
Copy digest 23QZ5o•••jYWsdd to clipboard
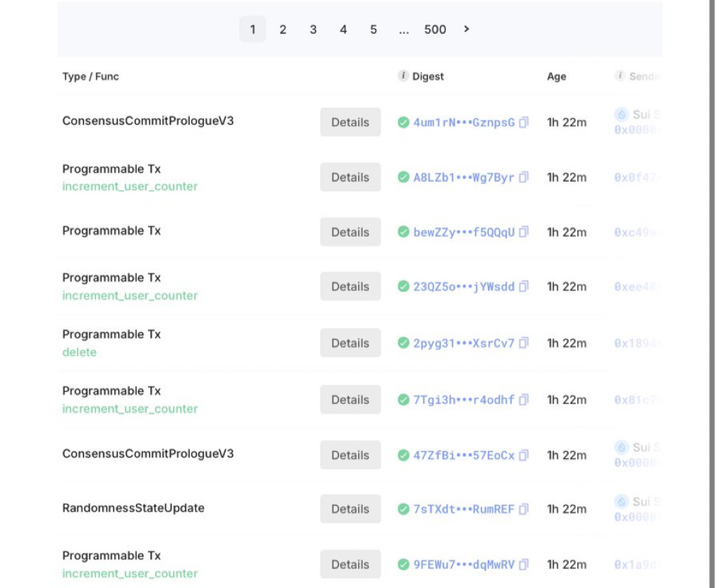(524, 287)
